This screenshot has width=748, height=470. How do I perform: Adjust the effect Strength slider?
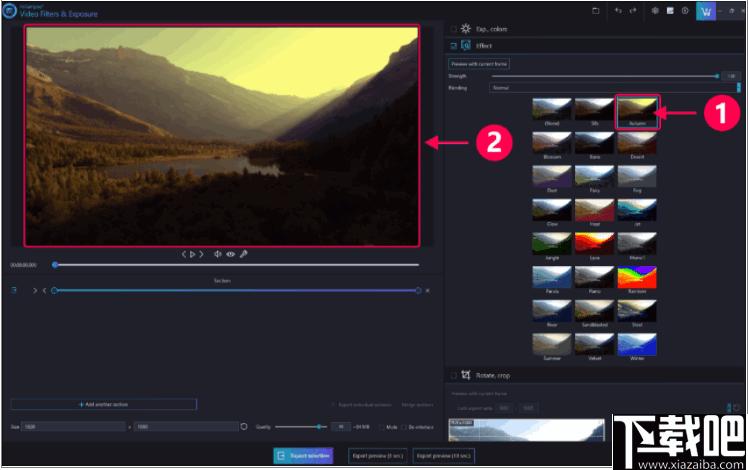click(605, 76)
